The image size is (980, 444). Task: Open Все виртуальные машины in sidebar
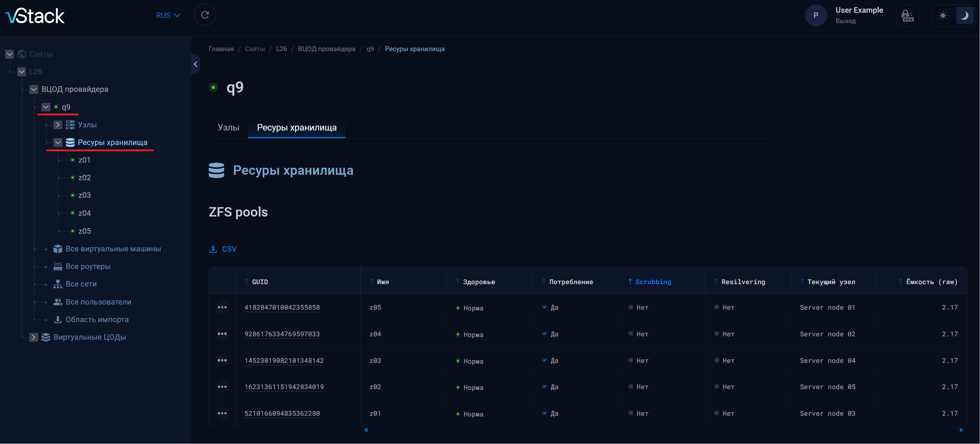coord(114,249)
